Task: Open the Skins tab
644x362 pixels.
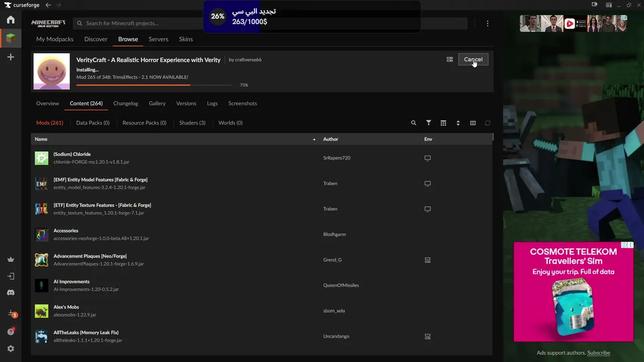Action: point(186,39)
